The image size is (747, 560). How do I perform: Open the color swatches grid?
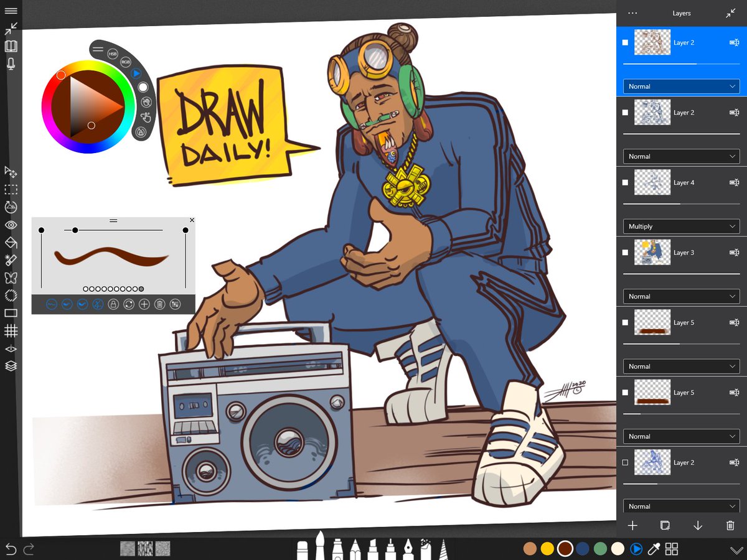coord(672,549)
